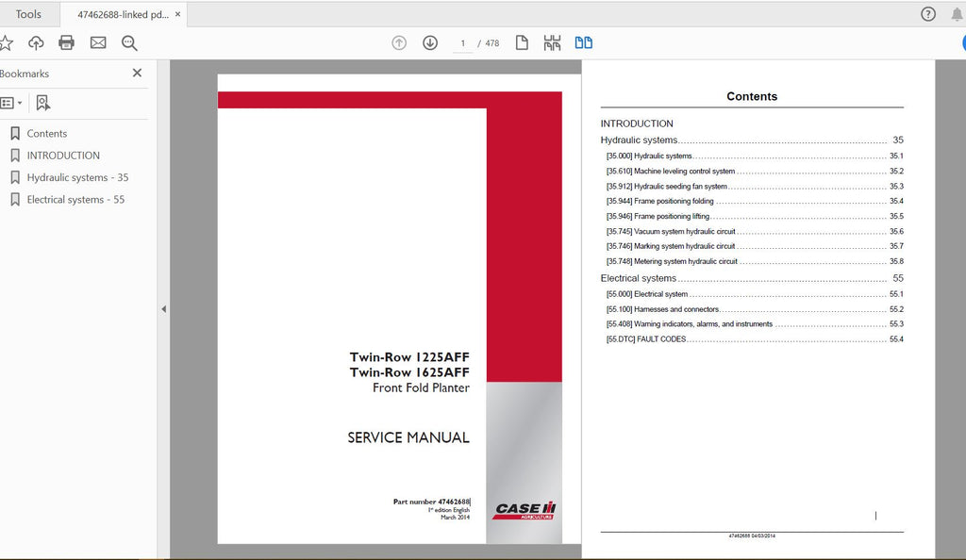Click the Print icon
This screenshot has width=966, height=560.
click(67, 42)
